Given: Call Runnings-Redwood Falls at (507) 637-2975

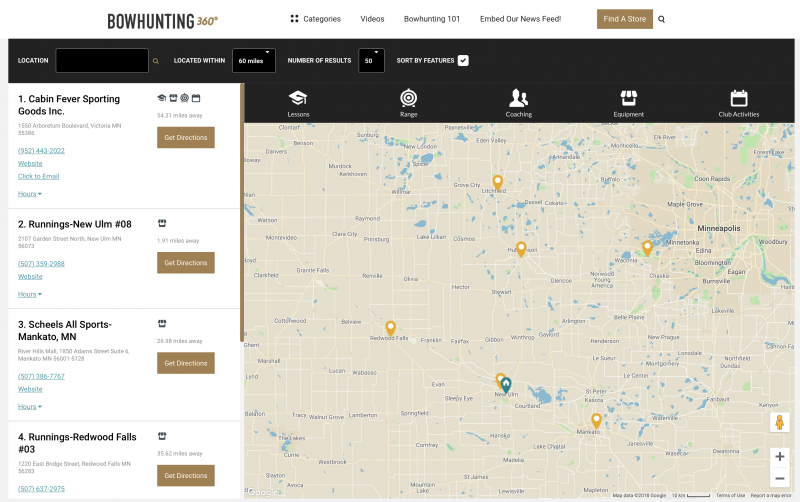Looking at the screenshot, I should pos(41,489).
